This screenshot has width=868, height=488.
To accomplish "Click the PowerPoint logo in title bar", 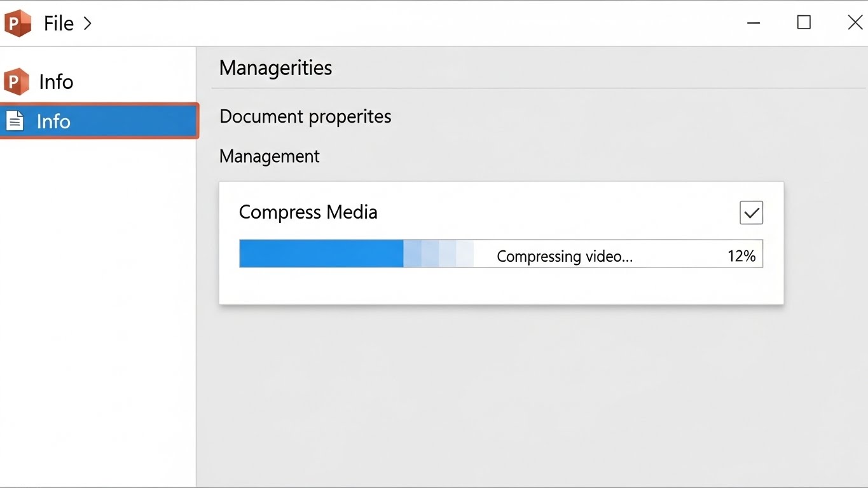I will (x=18, y=24).
